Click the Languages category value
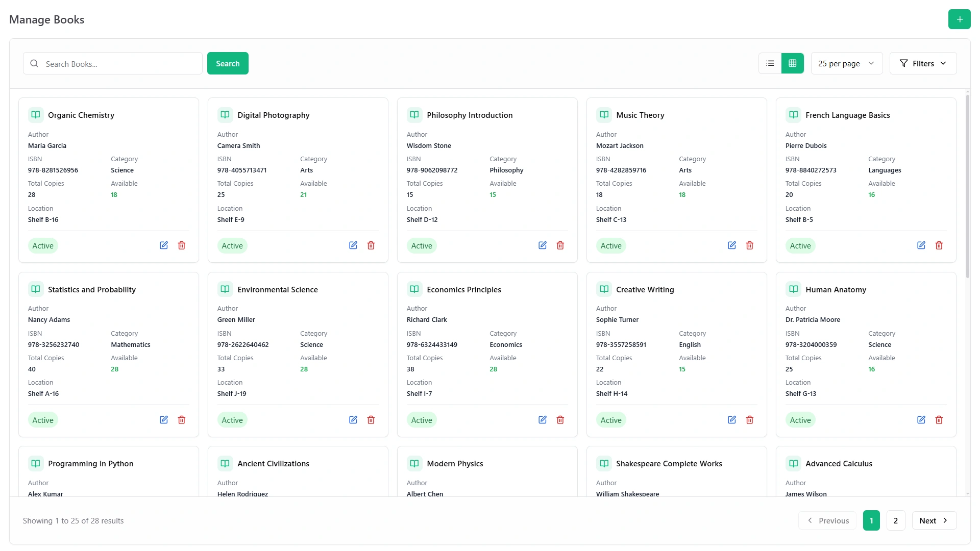The width and height of the screenshot is (980, 551). coord(885,170)
